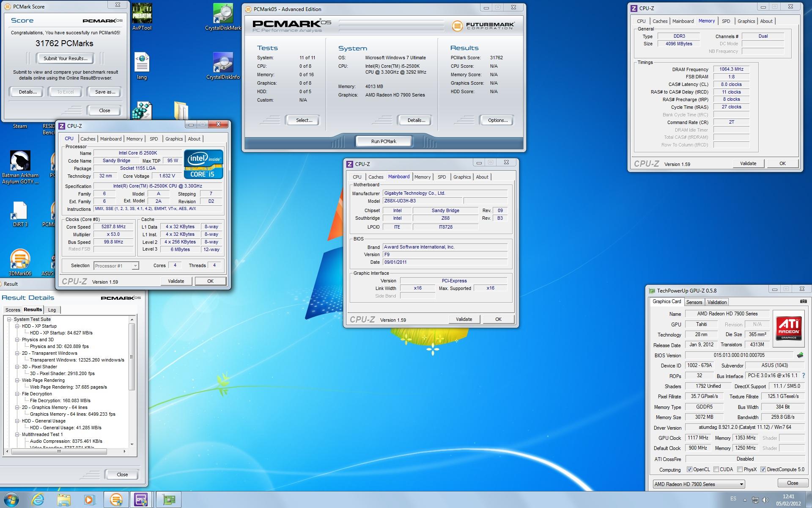Image resolution: width=812 pixels, height=508 pixels.
Task: Click the GPU-Z screenshot camera icon
Action: [x=803, y=301]
